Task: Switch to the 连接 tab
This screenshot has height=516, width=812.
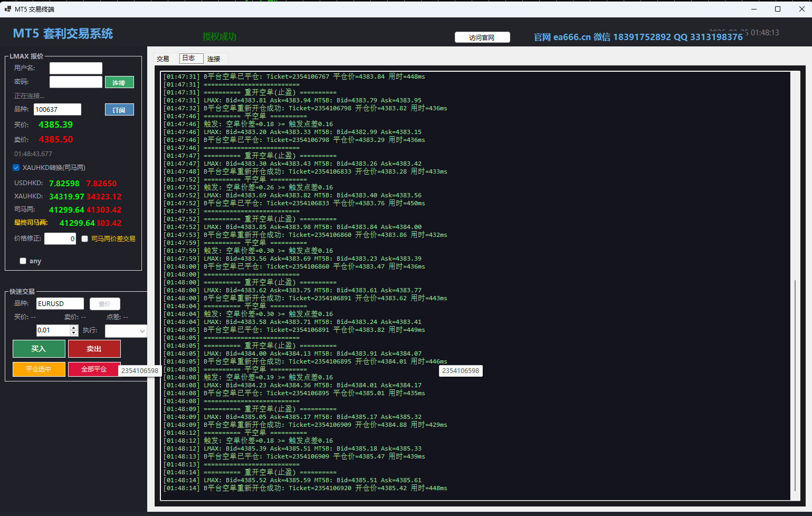Action: click(x=214, y=59)
